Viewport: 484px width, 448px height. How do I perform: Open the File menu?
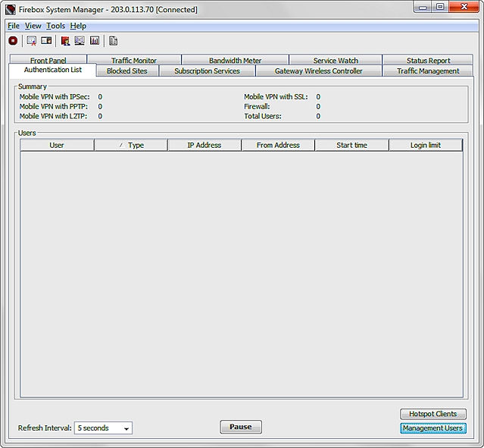click(x=13, y=26)
